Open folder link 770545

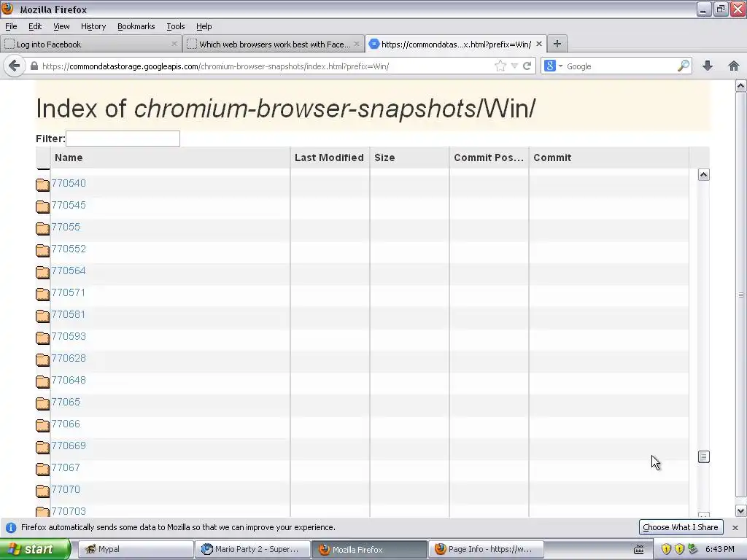[x=69, y=205]
